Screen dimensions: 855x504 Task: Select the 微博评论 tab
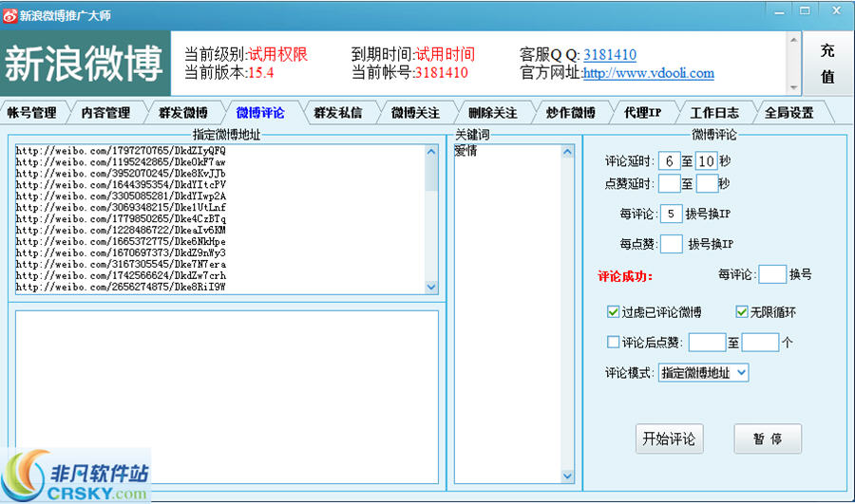click(260, 113)
